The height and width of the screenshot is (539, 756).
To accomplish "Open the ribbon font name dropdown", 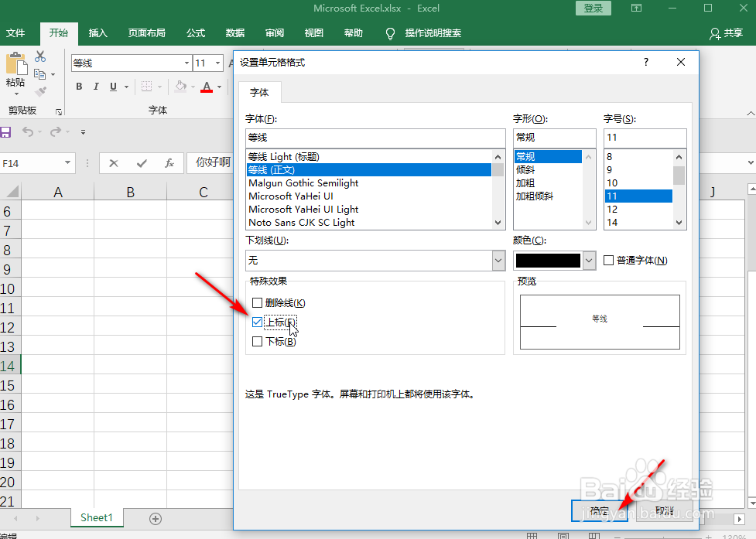I will click(x=186, y=63).
